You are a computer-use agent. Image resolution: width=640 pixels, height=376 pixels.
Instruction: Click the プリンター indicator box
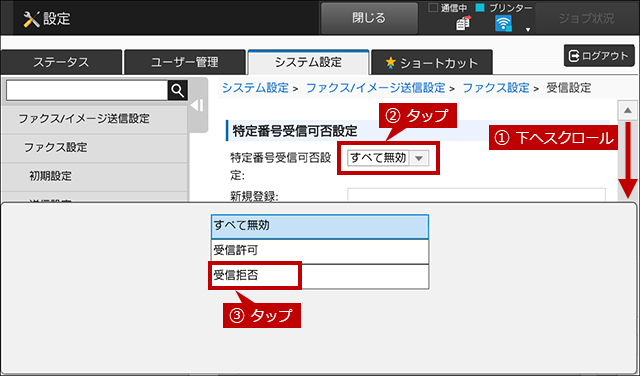coord(480,8)
